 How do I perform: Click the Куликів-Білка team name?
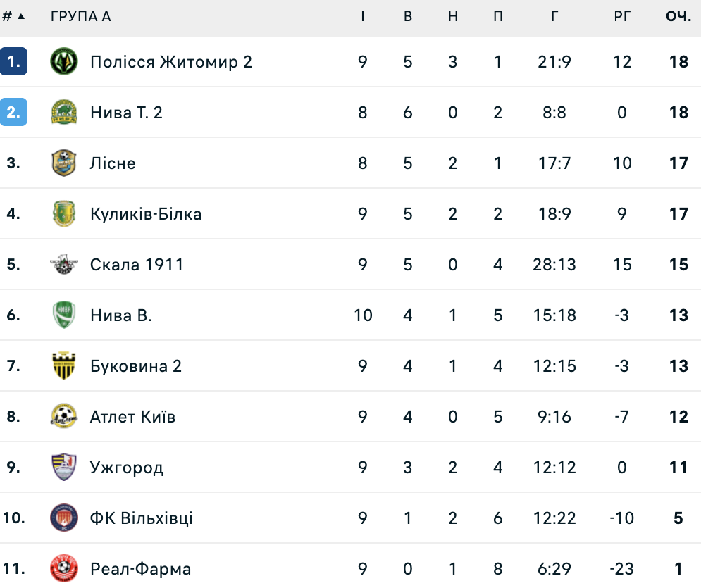(146, 214)
